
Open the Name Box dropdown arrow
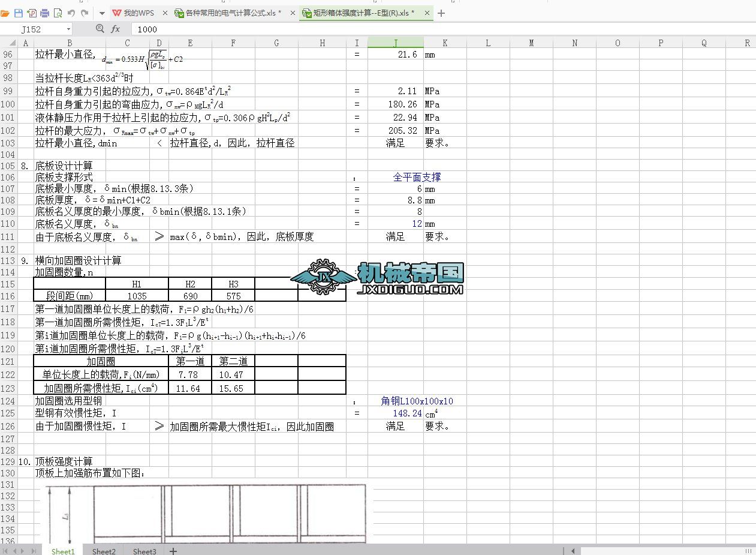(x=68, y=29)
